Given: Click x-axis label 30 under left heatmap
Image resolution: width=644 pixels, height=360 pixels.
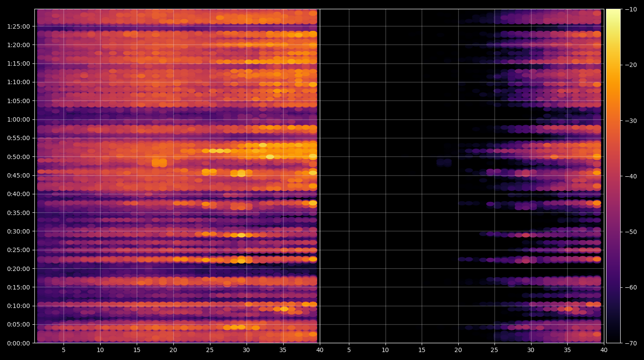Looking at the screenshot, I should tap(246, 350).
